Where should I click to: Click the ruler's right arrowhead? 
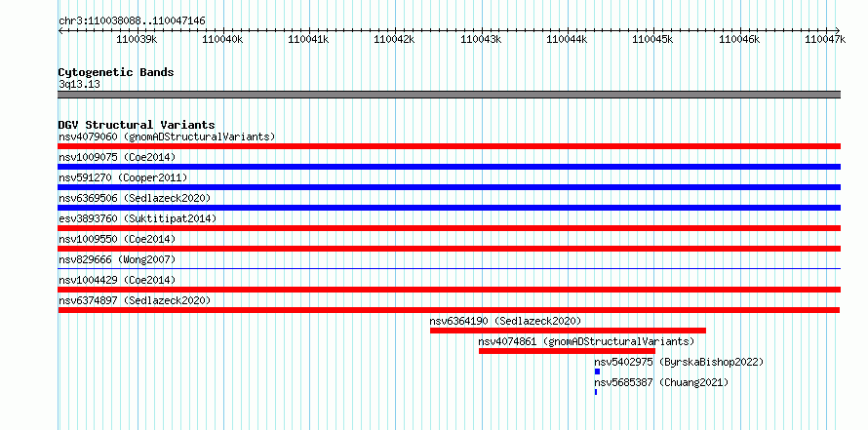[838, 30]
